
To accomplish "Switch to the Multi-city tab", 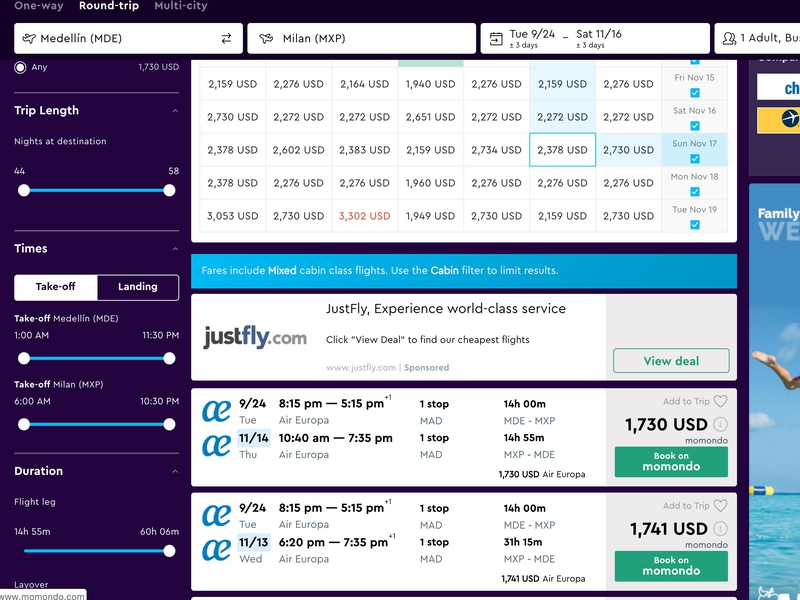I will pos(181,6).
